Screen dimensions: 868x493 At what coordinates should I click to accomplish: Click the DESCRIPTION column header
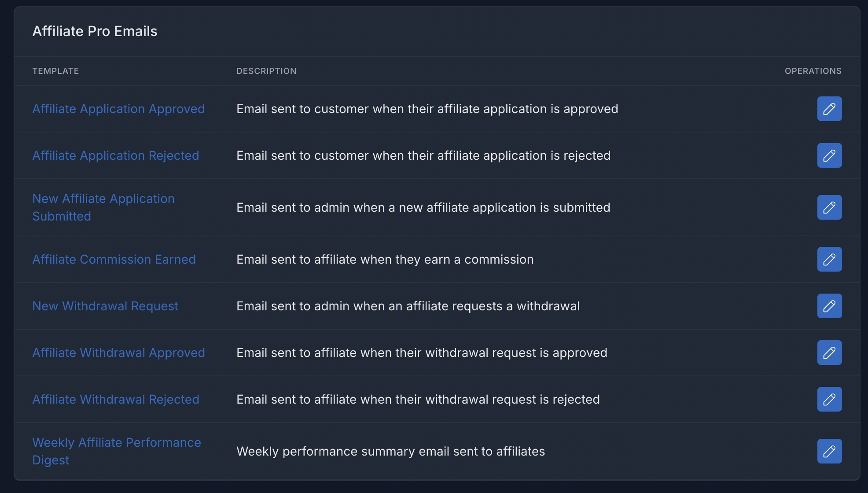(266, 71)
